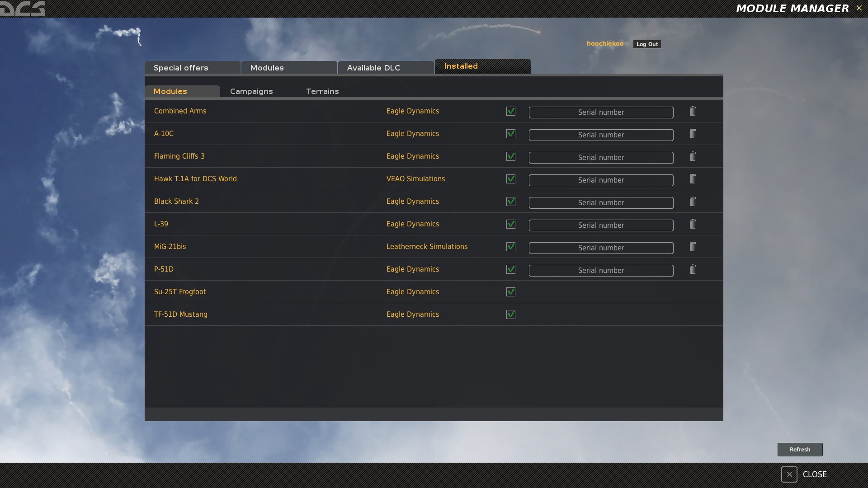
Task: Uncheck the A-10C module checkbox
Action: [x=511, y=134]
